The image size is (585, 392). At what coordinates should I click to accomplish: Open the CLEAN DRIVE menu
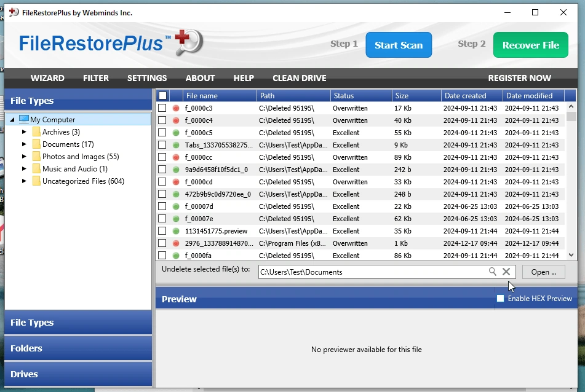pos(299,78)
